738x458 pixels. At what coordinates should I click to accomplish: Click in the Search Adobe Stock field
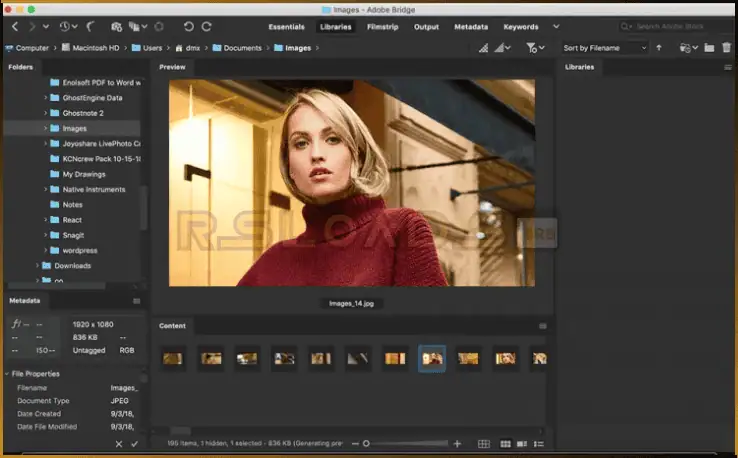tap(673, 27)
